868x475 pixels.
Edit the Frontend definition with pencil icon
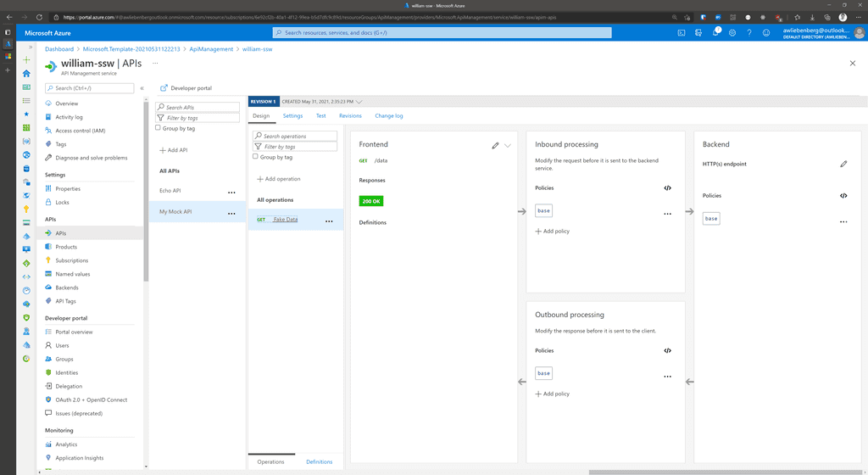coord(495,145)
